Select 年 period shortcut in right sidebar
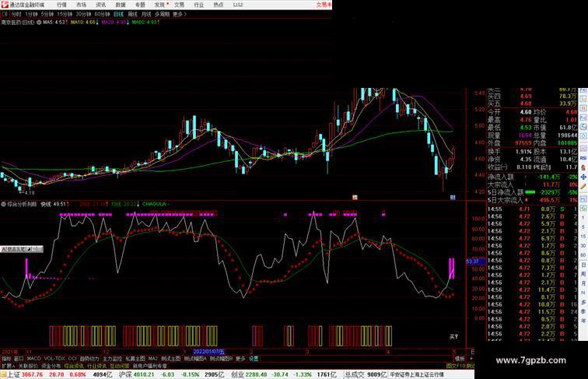This screenshot has height=379, width=588. 583,321
